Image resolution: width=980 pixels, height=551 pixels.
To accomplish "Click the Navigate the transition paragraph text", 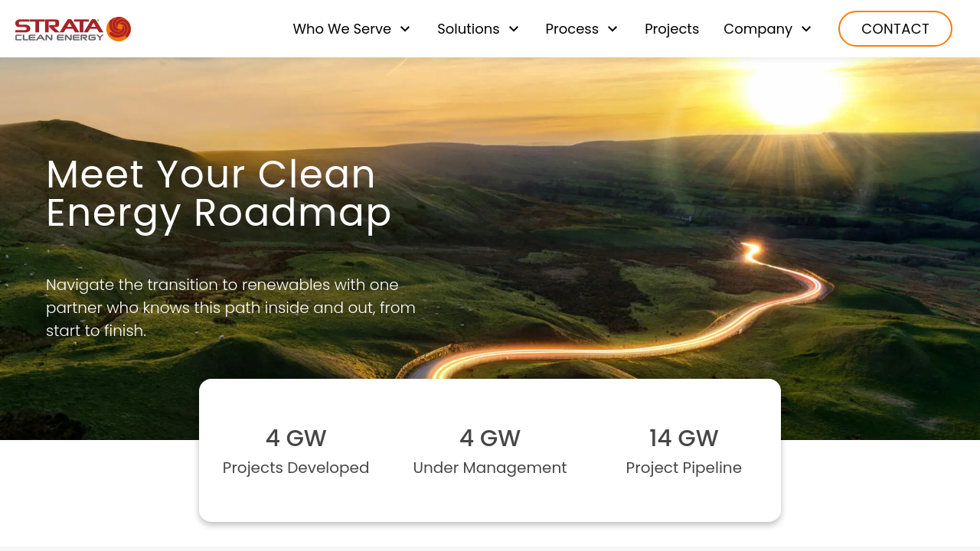I will 230,308.
